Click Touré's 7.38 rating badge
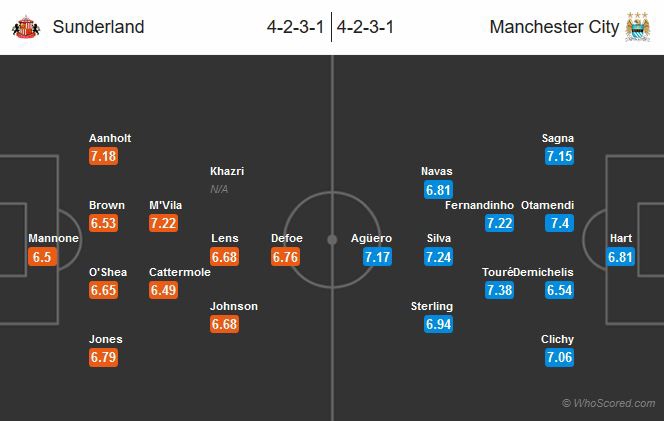 coord(500,290)
